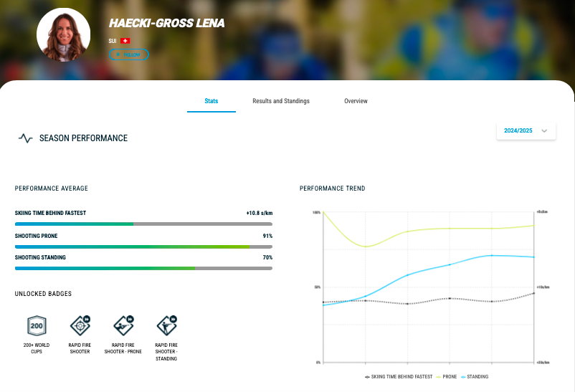Click the Season Performance pulse icon
The height and width of the screenshot is (392, 575).
pos(26,138)
